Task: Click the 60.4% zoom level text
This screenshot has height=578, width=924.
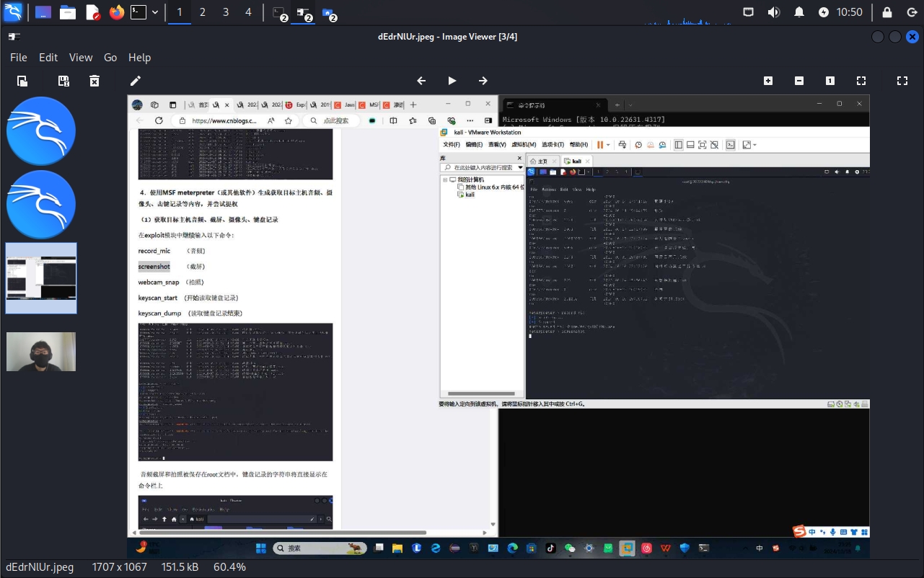Action: point(229,567)
